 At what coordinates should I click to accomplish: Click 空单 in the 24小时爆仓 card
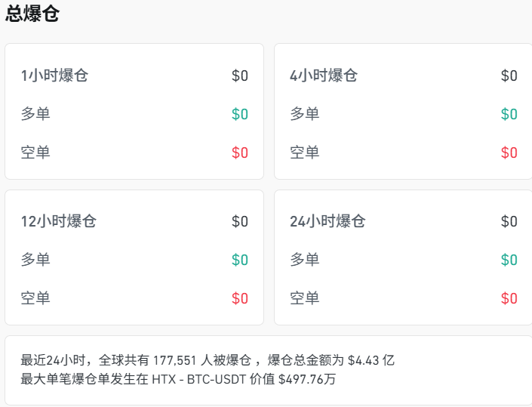coord(305,298)
